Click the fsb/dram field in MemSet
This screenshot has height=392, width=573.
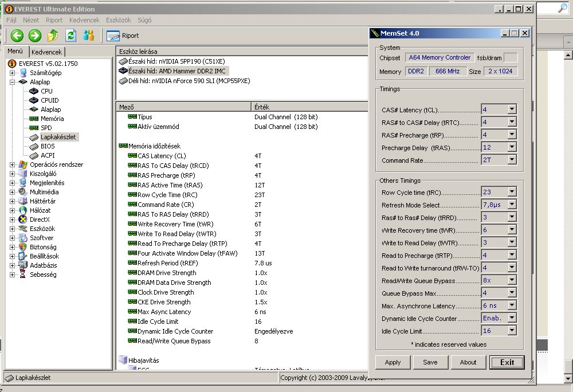[x=511, y=58]
